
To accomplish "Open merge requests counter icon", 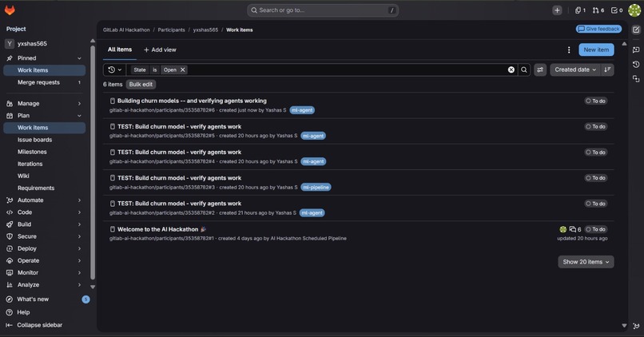I will click(x=598, y=10).
